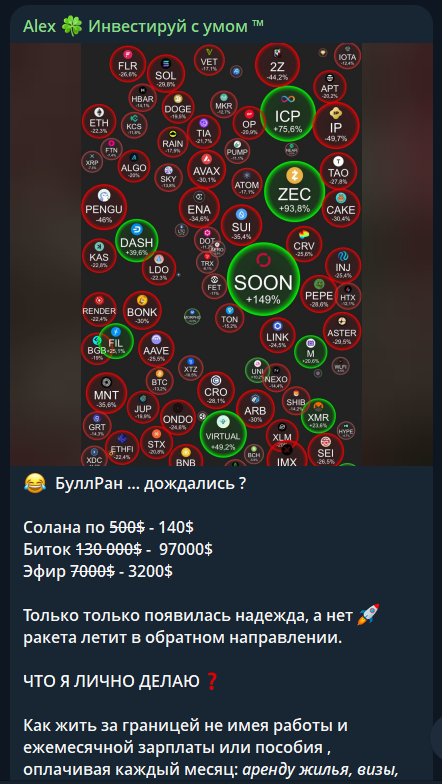Screen dimensions: 442x784
Task: Click the XMR green bubble
Action: (318, 415)
